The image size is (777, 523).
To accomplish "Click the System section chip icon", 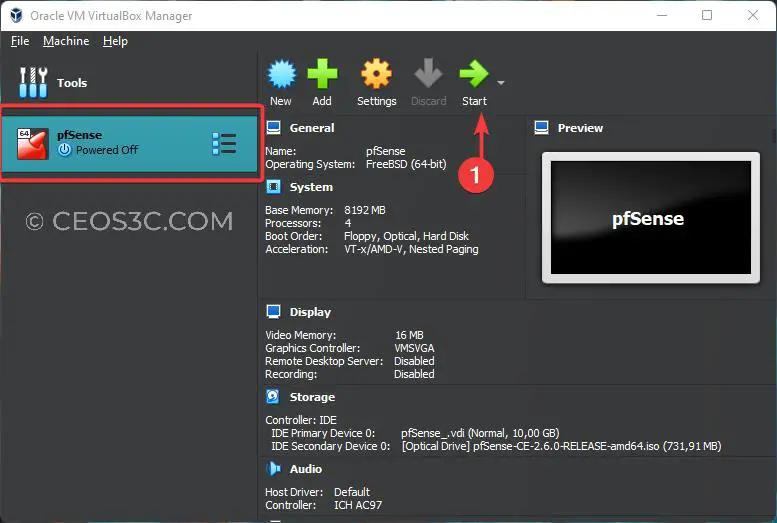I will tap(274, 187).
